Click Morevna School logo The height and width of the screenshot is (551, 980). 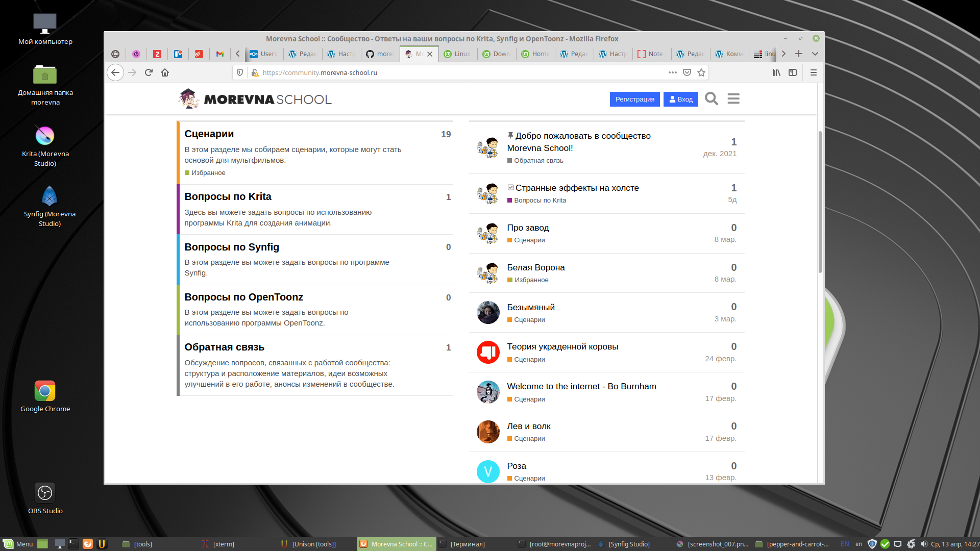coord(255,98)
